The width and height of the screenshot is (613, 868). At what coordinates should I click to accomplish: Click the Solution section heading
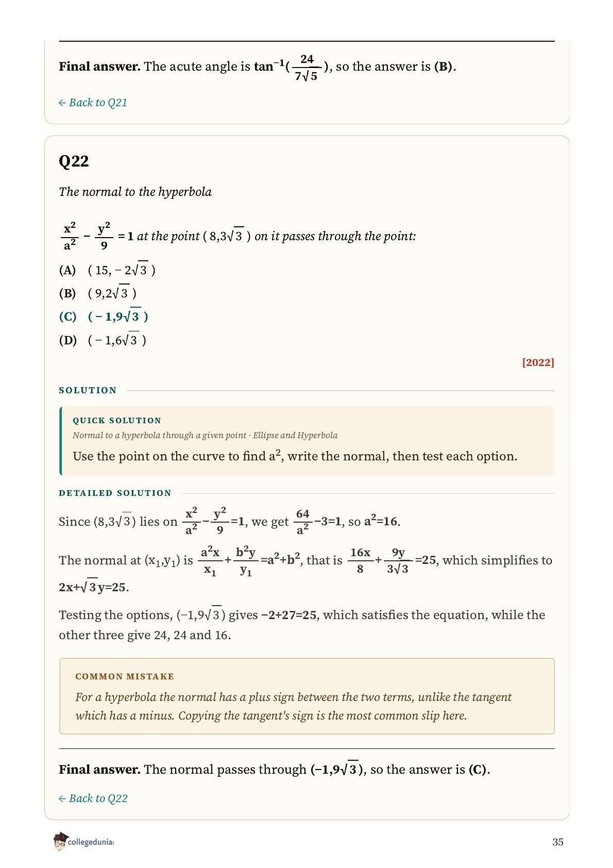pyautogui.click(x=88, y=390)
